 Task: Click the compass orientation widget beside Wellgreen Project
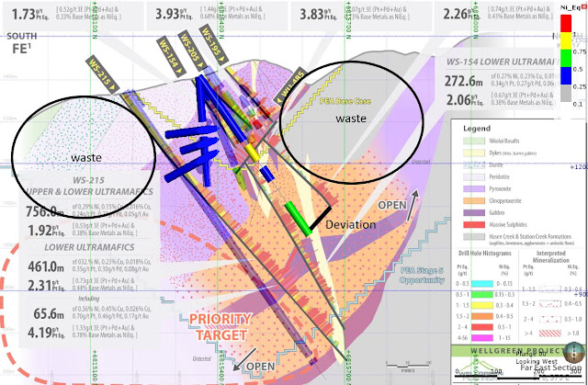[573, 353]
